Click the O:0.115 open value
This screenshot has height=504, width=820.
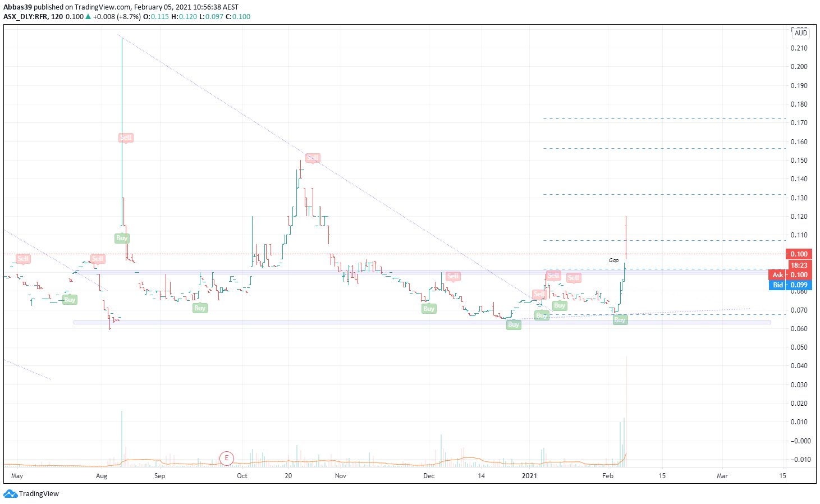click(156, 17)
